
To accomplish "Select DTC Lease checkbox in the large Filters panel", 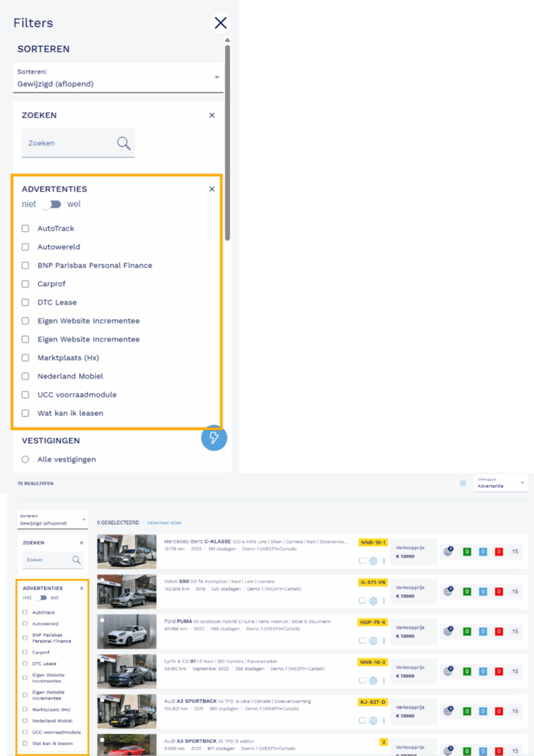I will [x=26, y=302].
